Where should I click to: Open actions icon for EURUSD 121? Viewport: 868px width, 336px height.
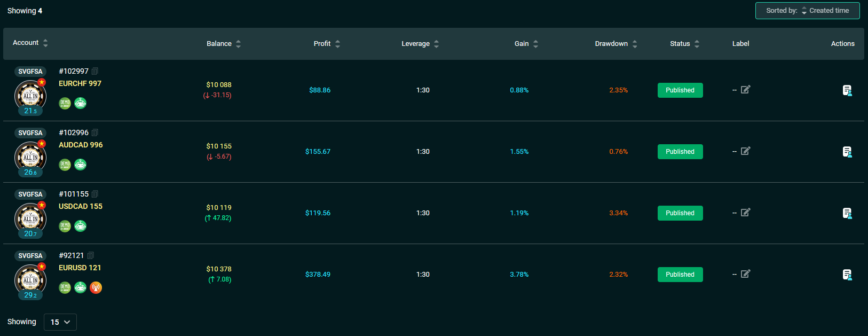point(847,275)
